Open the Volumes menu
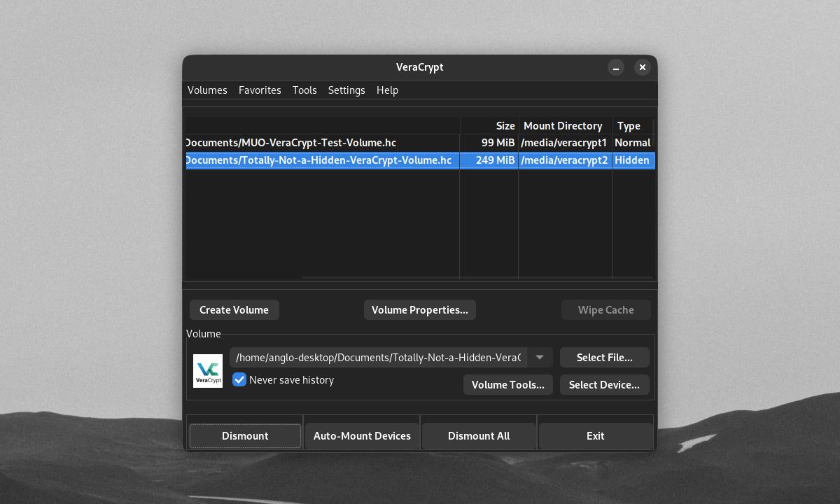Image resolution: width=840 pixels, height=504 pixels. [207, 90]
